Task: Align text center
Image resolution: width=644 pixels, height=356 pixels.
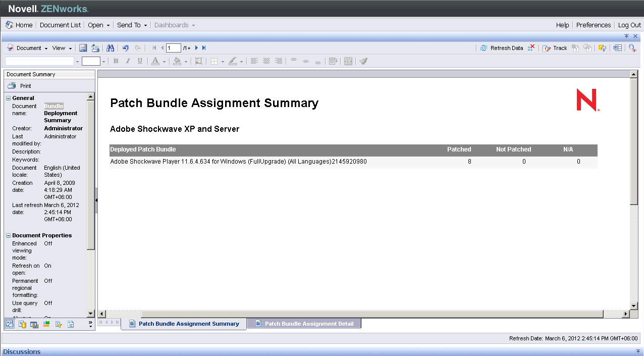Action: [x=266, y=61]
